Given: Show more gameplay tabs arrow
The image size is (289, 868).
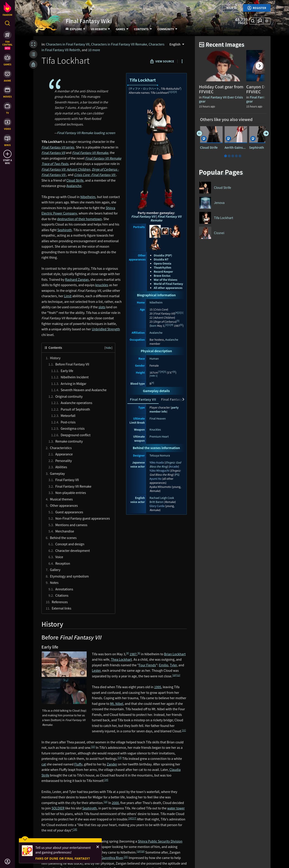Looking at the screenshot, I should coord(183,399).
